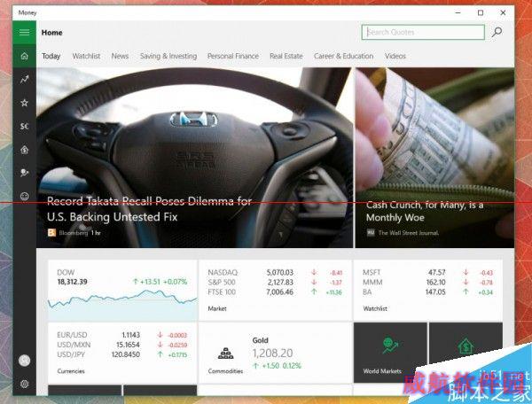
Task: Open the Real Estate tab
Action: [x=286, y=57]
